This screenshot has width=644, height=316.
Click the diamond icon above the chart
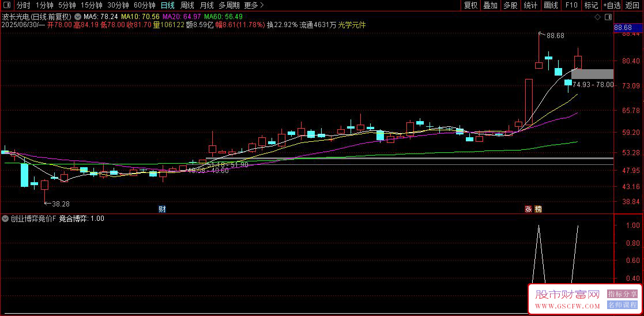click(x=598, y=17)
